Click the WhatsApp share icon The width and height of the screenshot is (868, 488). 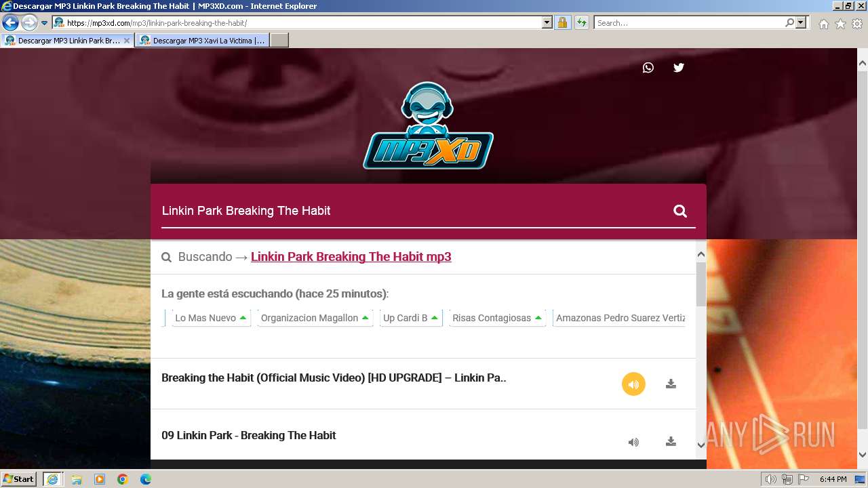[x=648, y=68]
